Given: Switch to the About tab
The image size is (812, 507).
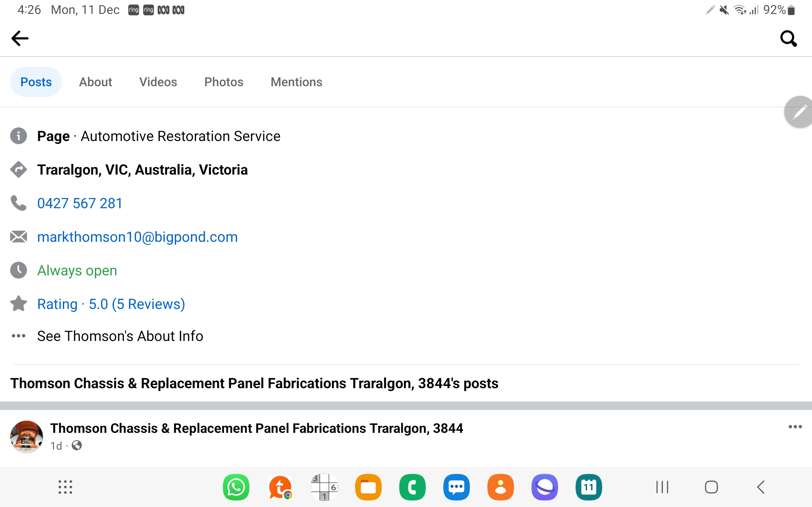Looking at the screenshot, I should tap(95, 82).
